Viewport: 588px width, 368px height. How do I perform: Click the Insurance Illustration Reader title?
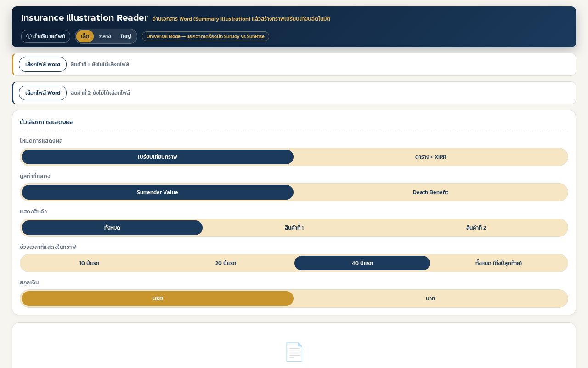coord(85,18)
